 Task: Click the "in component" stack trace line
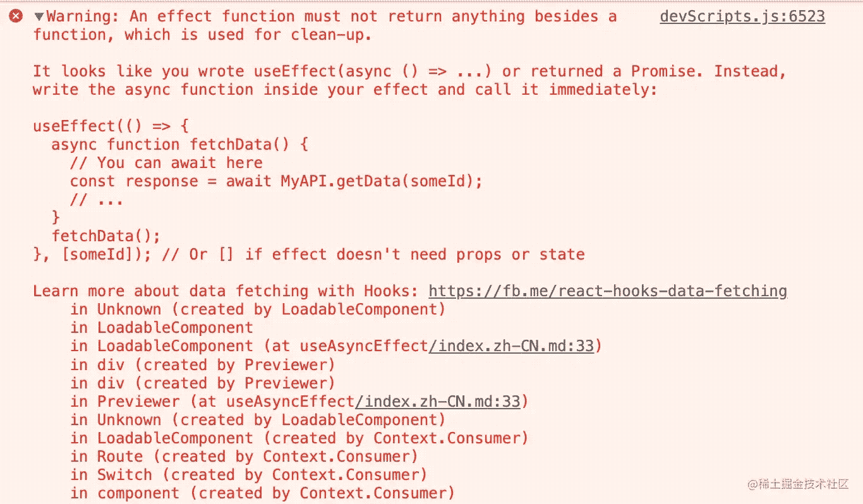[262, 493]
